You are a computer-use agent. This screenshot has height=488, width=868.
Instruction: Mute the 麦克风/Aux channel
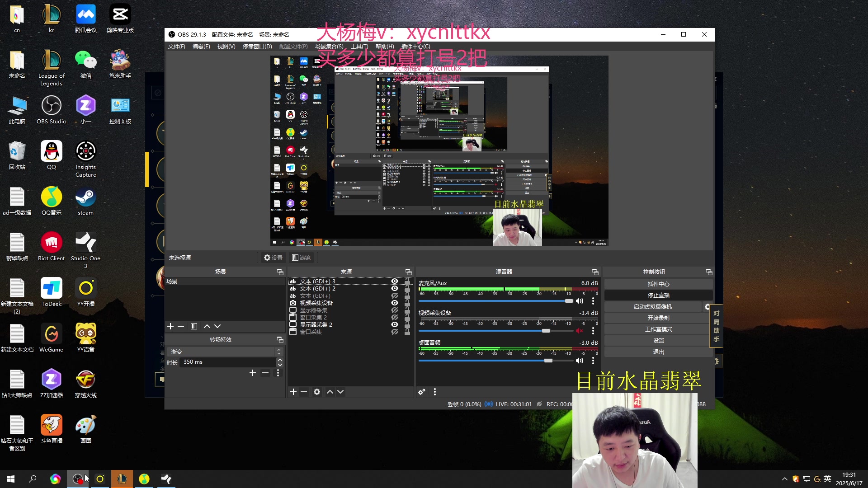[x=580, y=301]
